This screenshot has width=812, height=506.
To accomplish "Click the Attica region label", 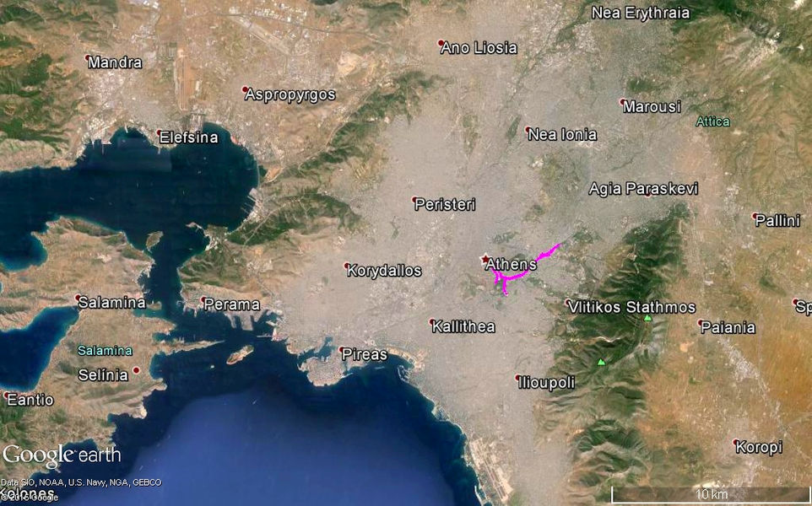I will click(712, 121).
